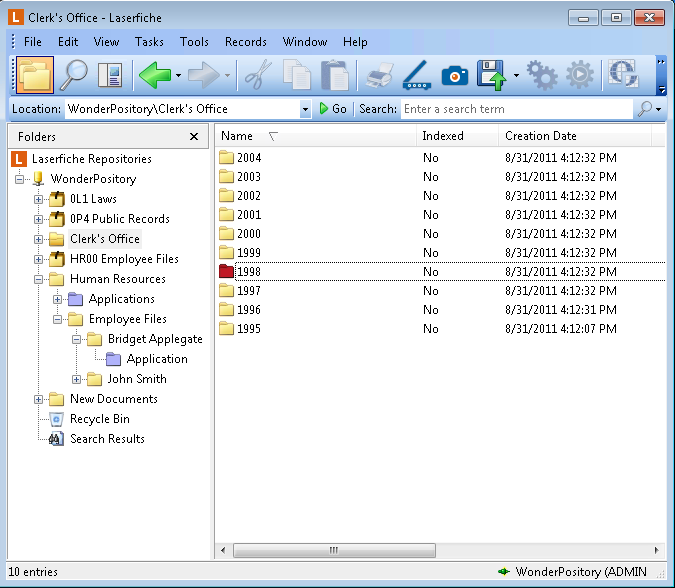The width and height of the screenshot is (675, 588).
Task: Click the scrollbar left arrow
Action: (x=223, y=550)
